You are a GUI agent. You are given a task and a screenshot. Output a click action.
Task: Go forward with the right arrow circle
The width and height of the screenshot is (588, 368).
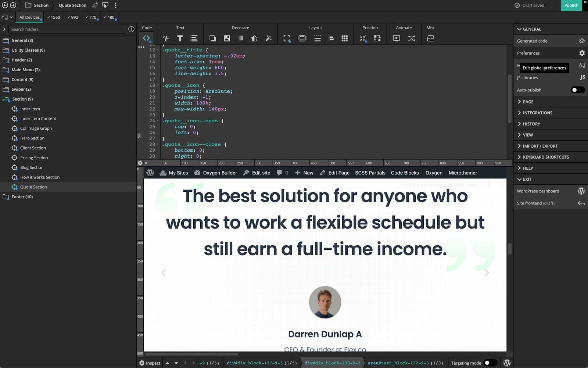(13, 5)
